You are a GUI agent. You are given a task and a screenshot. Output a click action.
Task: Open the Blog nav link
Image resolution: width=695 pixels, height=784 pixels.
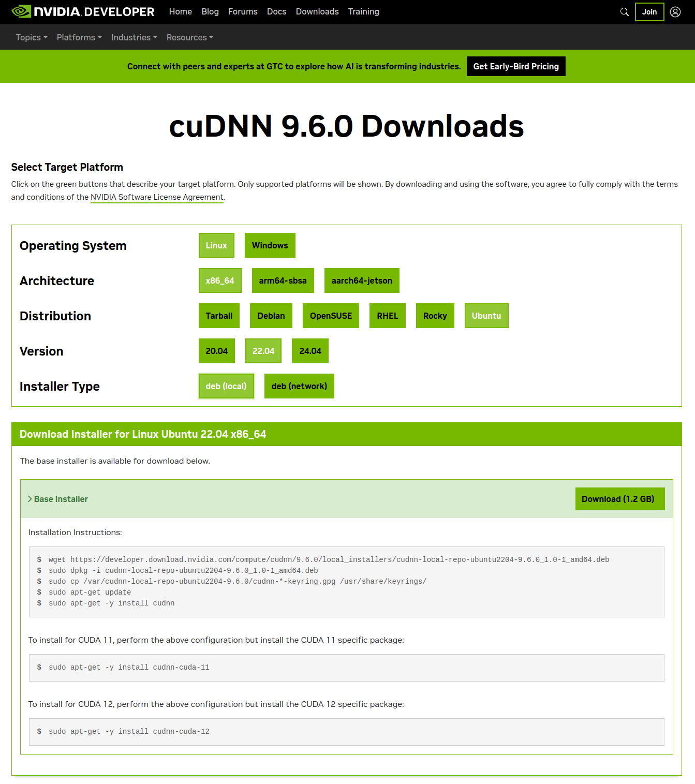210,11
